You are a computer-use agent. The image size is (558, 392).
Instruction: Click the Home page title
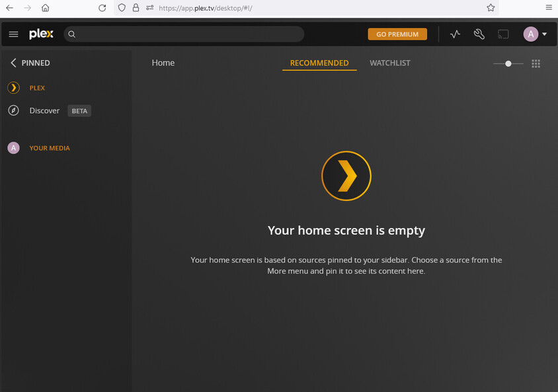point(163,63)
